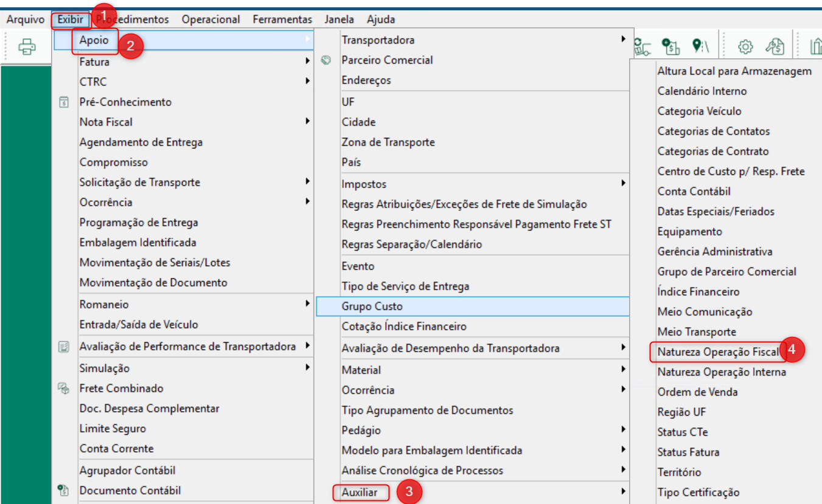The height and width of the screenshot is (504, 822).
Task: Select Conta Contábil in Auxiliar list
Action: [x=694, y=192]
